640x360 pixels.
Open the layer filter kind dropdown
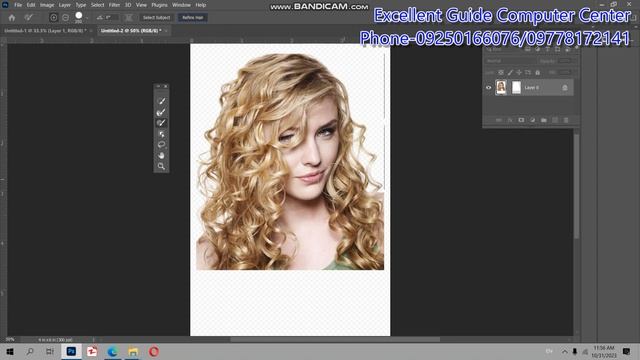point(503,49)
